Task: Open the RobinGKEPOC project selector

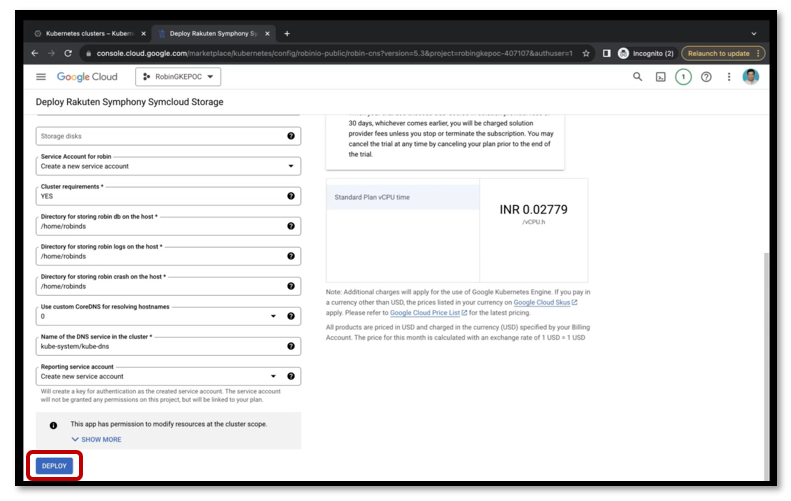Action: [x=178, y=77]
